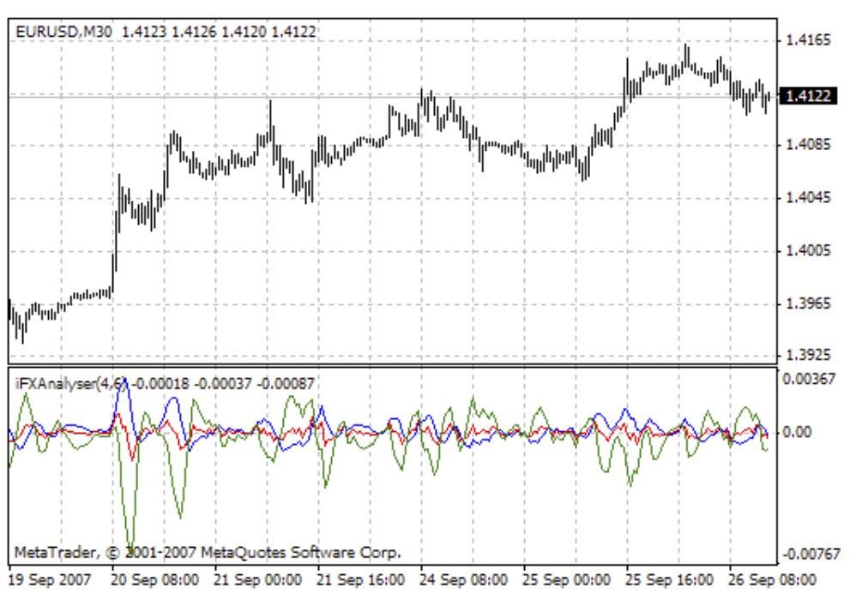868x612 pixels.
Task: Click the indicator readout -0.00018 -0.00037 -0.00087
Action: [x=224, y=383]
